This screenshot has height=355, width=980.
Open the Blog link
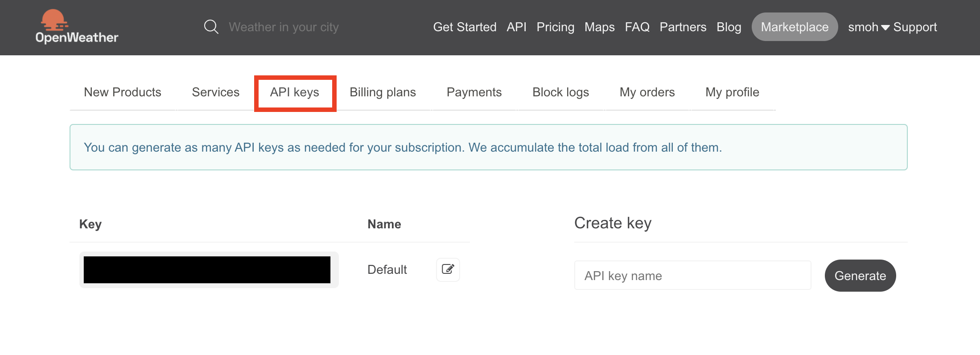pos(729,27)
